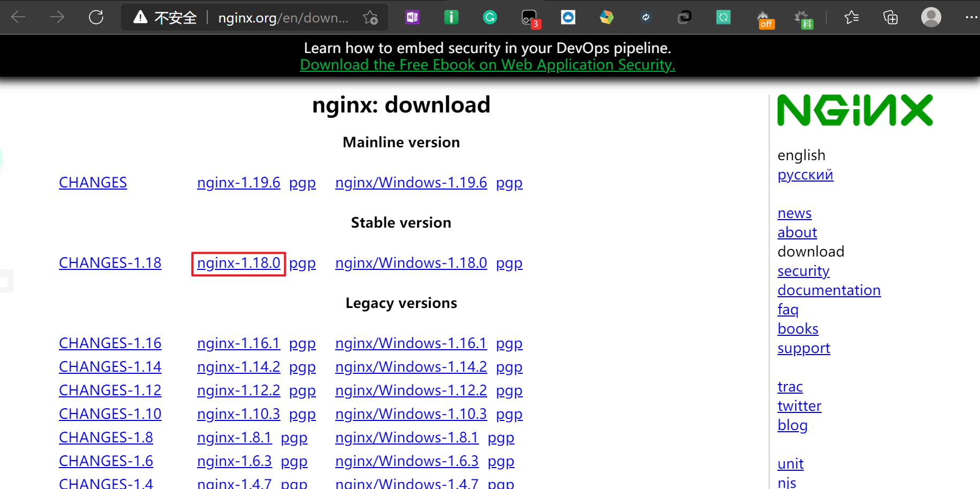Open the extension with the green 科 badge

tap(803, 19)
